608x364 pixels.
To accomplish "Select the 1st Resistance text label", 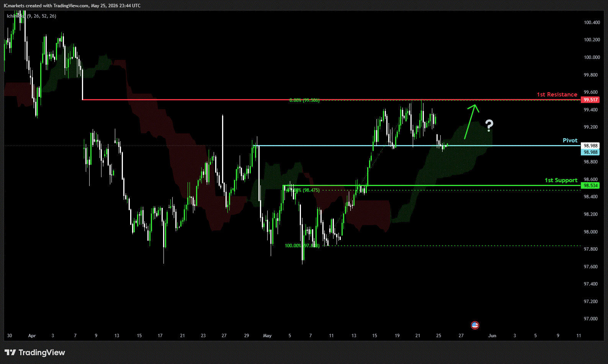I will click(x=557, y=95).
